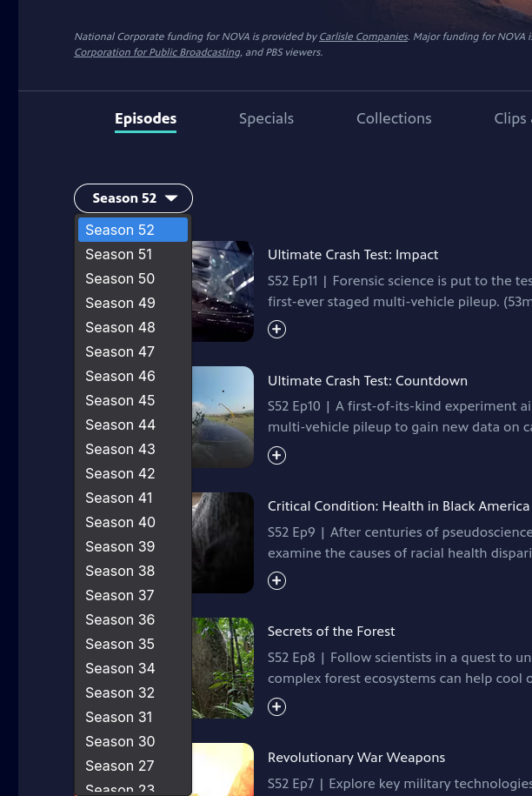The height and width of the screenshot is (796, 532).
Task: Pick Season 36 option
Action: click(x=133, y=620)
